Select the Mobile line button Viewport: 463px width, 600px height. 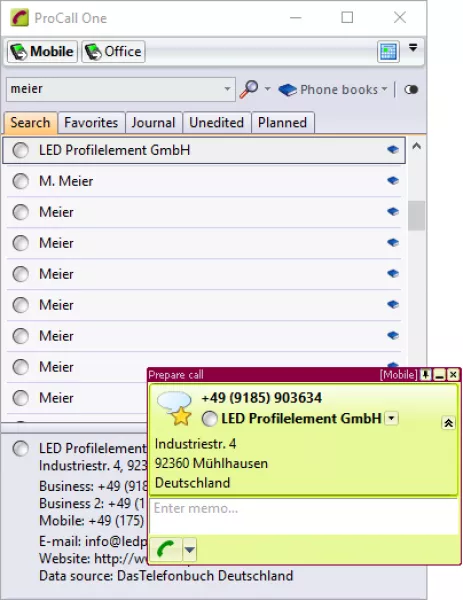42,52
